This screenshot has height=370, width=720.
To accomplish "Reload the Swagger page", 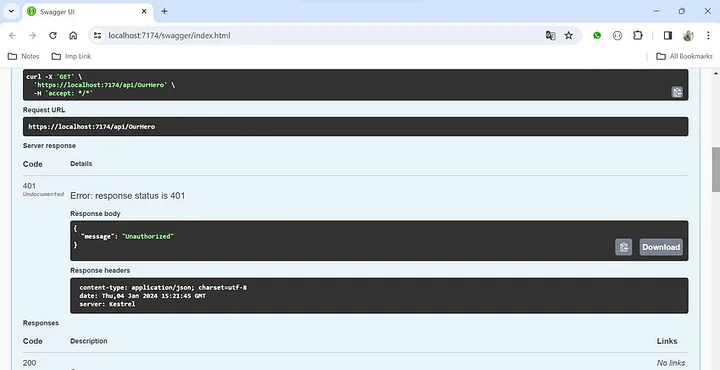I will pos(53,35).
